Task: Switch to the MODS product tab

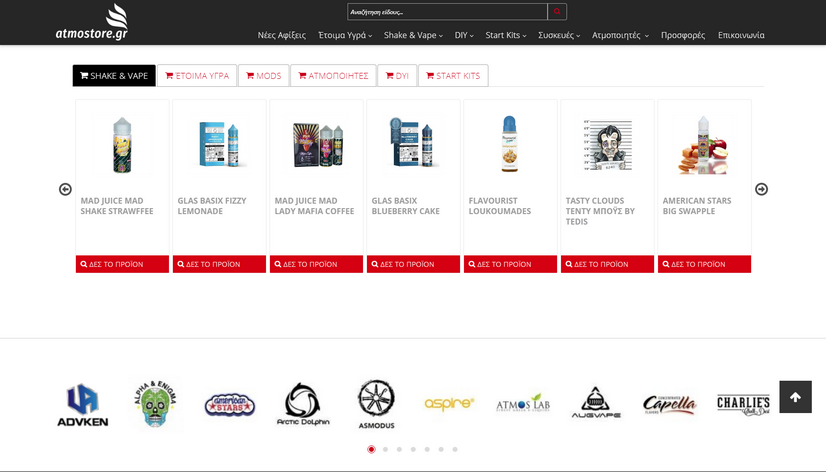Action: [x=263, y=76]
